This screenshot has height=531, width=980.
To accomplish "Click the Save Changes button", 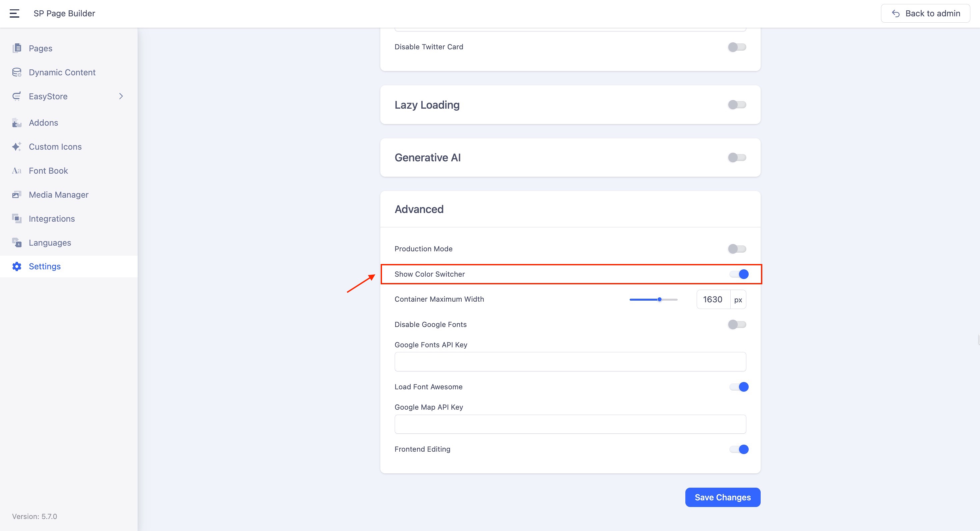I will 722,497.
